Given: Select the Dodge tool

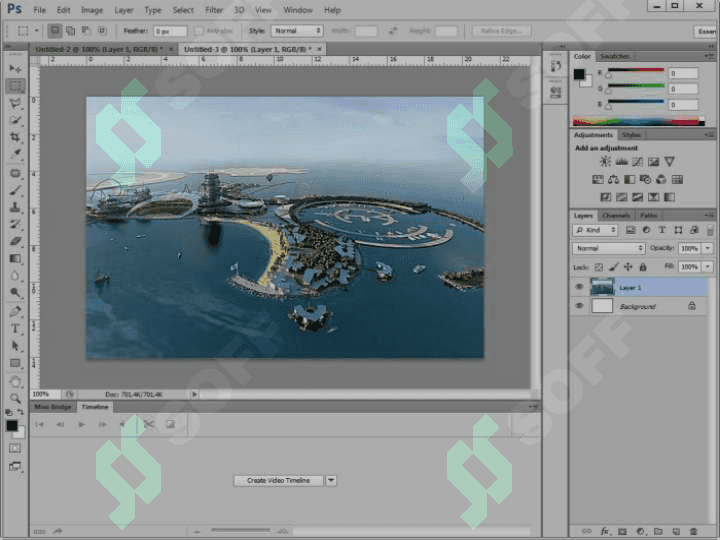Looking at the screenshot, I should 15,292.
